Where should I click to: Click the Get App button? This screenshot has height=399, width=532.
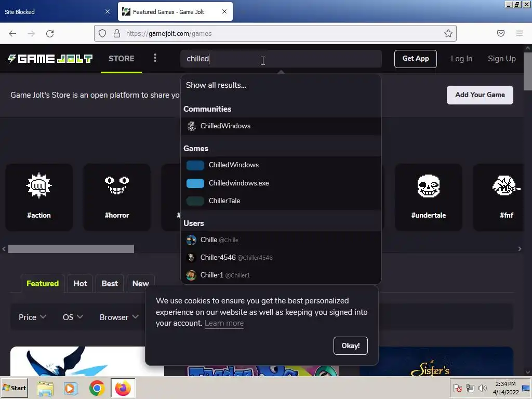(415, 59)
